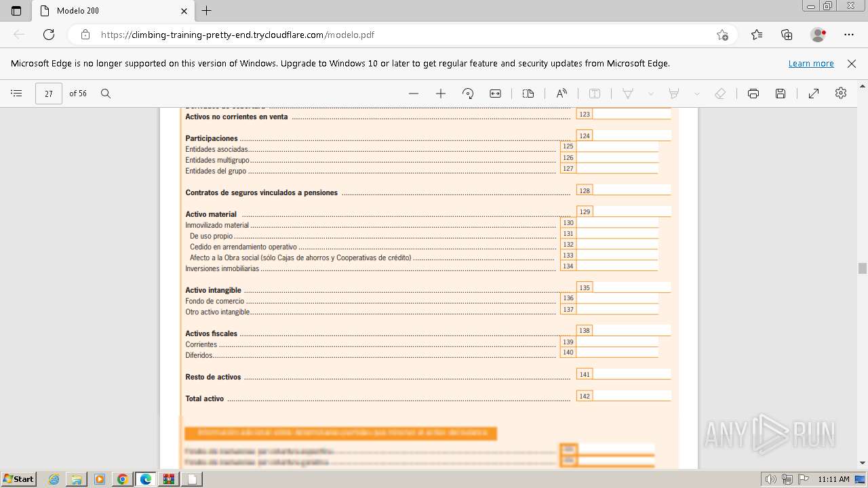This screenshot has width=868, height=488.
Task: Launch Internet Explorer from taskbar
Action: coord(54,479)
